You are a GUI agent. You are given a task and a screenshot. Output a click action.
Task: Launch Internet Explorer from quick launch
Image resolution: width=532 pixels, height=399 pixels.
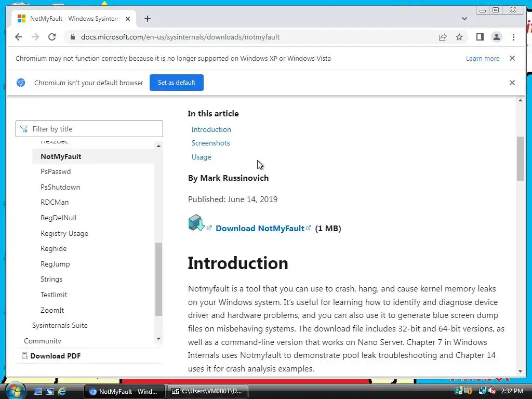click(62, 391)
